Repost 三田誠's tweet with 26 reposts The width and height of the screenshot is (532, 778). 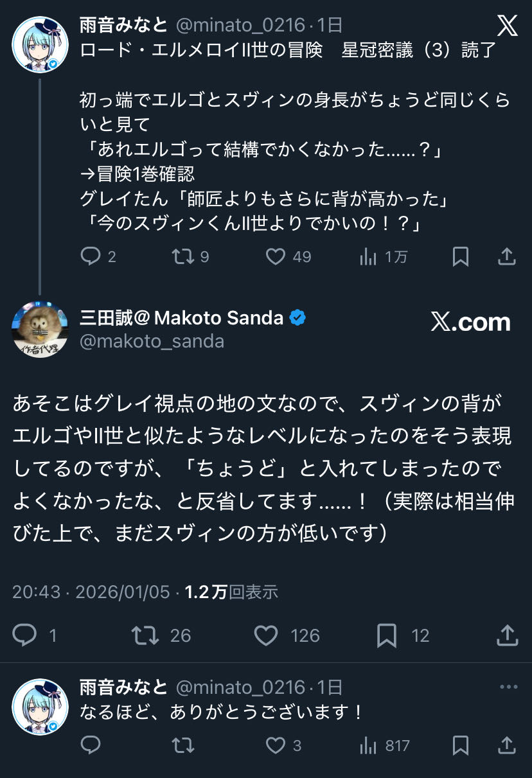pos(145,635)
